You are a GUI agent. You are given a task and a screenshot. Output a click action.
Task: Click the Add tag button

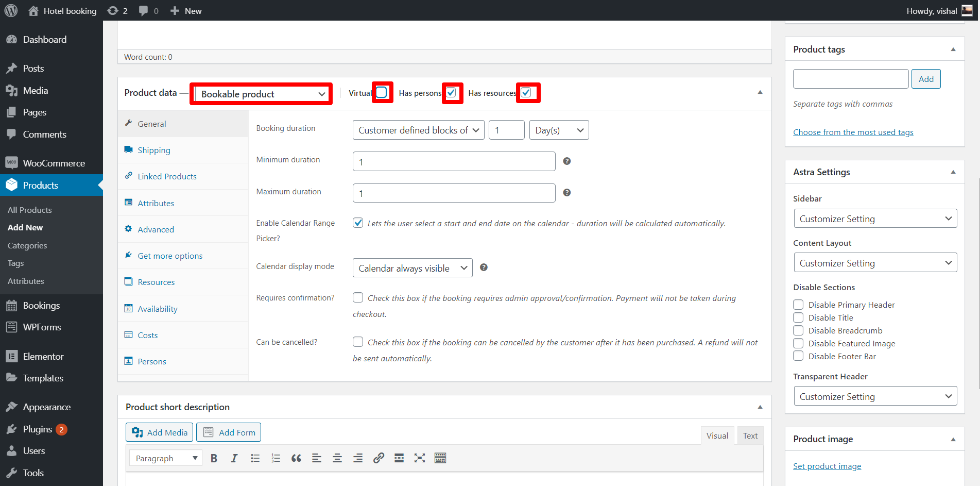926,79
